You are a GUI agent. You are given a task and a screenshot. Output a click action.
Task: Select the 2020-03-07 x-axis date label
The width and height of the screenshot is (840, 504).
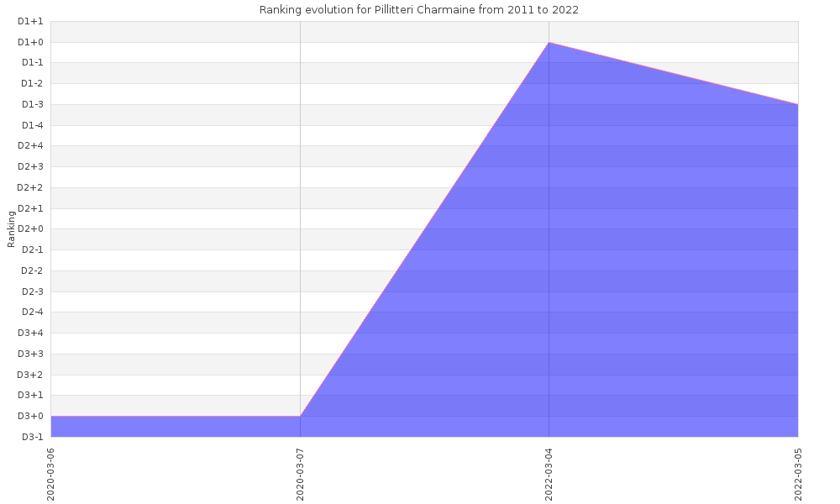301,473
